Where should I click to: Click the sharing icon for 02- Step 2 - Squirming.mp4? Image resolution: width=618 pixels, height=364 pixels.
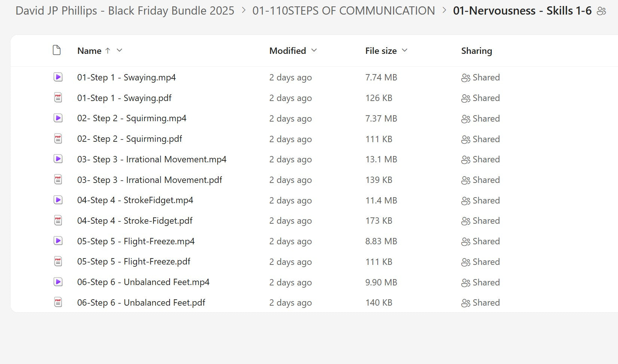click(465, 119)
